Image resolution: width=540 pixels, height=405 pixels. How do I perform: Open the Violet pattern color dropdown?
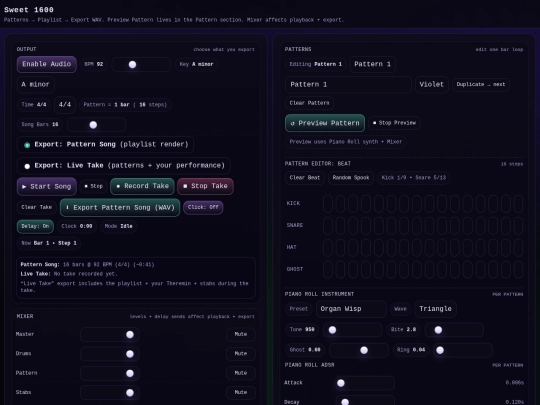point(432,84)
